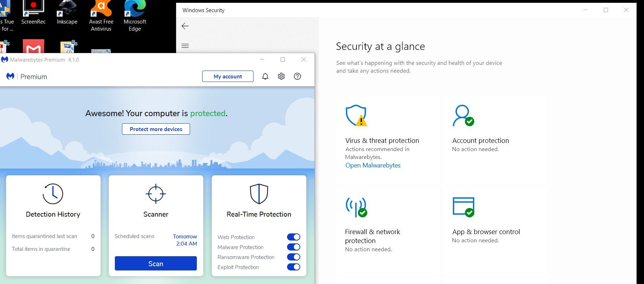
Task: Open Malwarebytes help icon
Action: point(297,76)
